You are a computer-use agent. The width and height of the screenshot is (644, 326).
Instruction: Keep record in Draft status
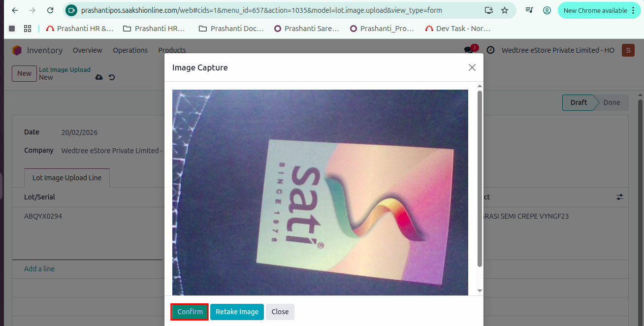579,102
